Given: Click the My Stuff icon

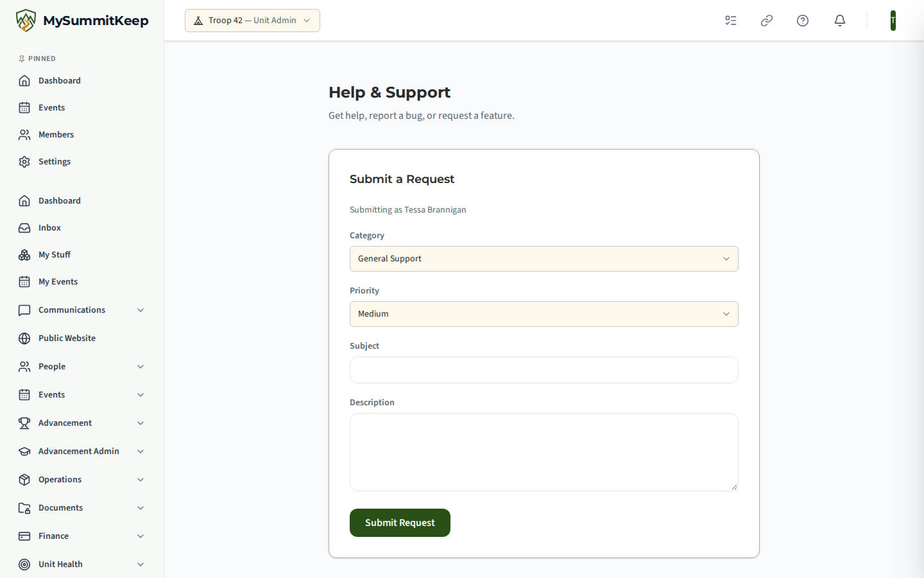Looking at the screenshot, I should point(24,255).
